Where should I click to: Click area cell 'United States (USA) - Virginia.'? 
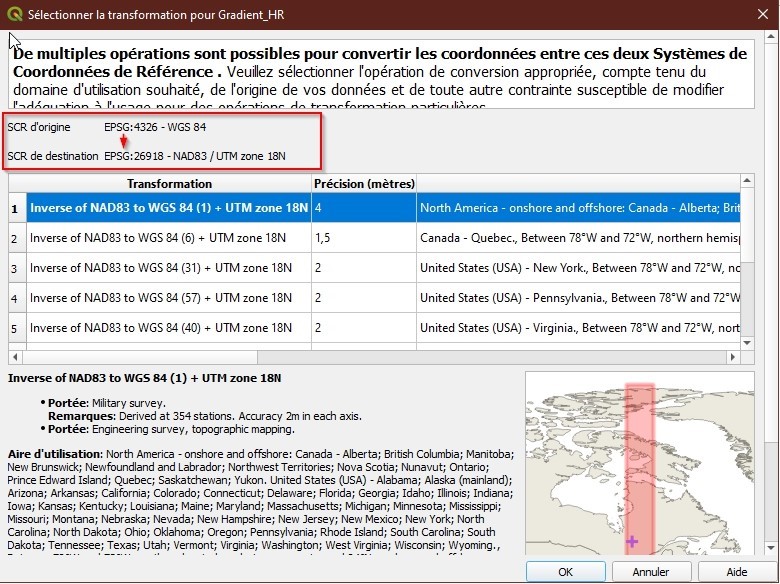click(579, 327)
